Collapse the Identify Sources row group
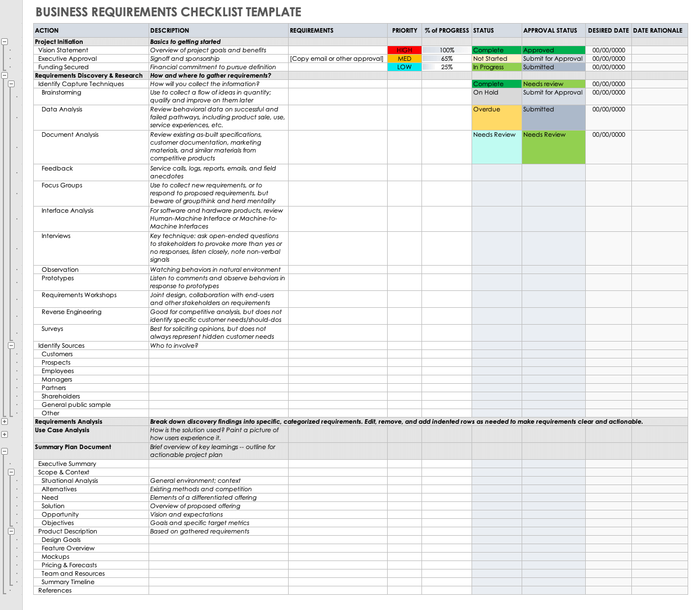Image resolution: width=700 pixels, height=610 pixels. 11,346
